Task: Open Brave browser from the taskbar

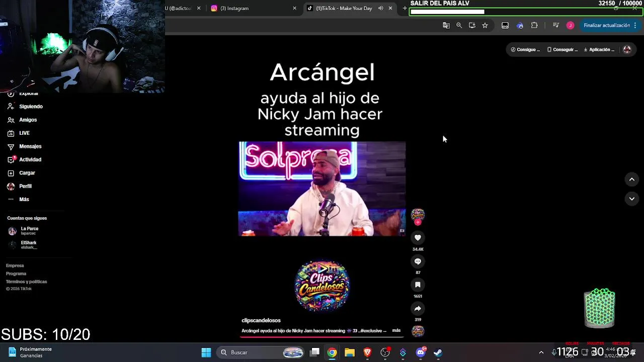Action: click(367, 352)
